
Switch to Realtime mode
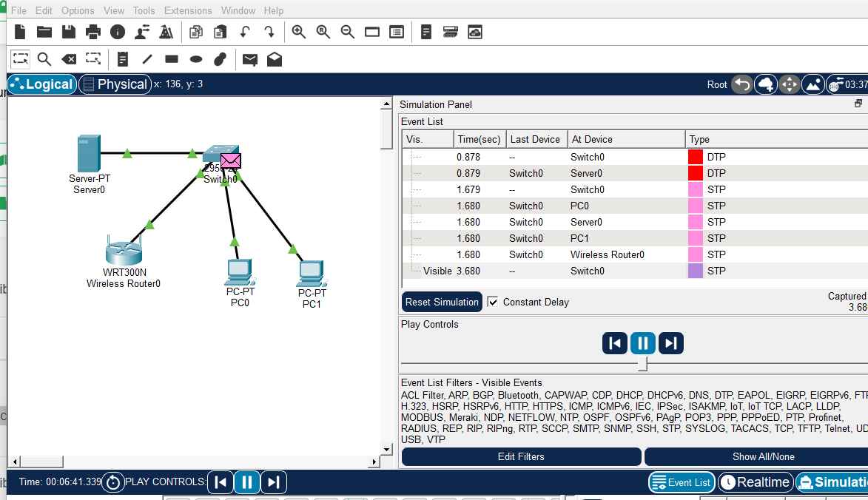[x=756, y=482]
